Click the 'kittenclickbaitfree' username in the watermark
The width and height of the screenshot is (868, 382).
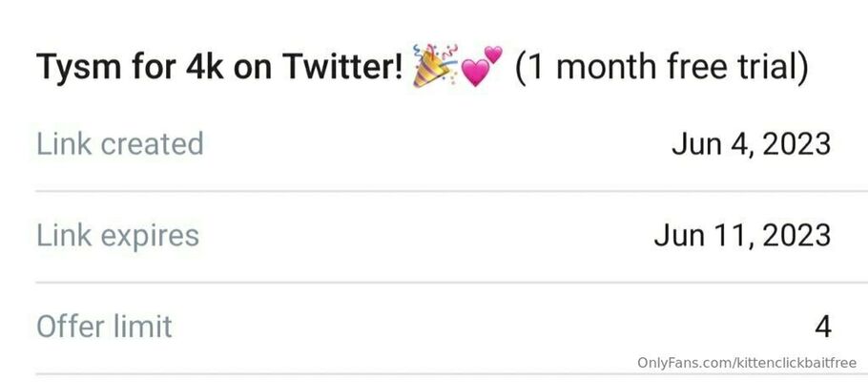(796, 363)
